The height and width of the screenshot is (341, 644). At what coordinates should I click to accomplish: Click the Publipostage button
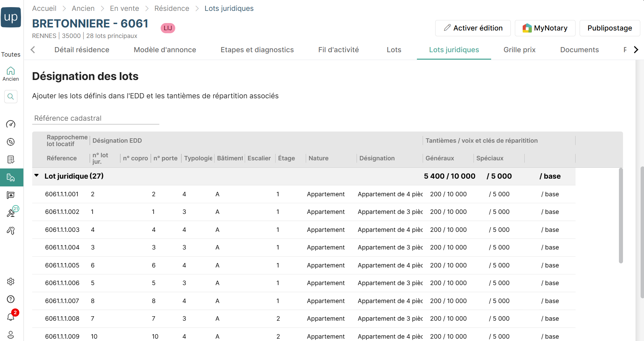(x=610, y=28)
